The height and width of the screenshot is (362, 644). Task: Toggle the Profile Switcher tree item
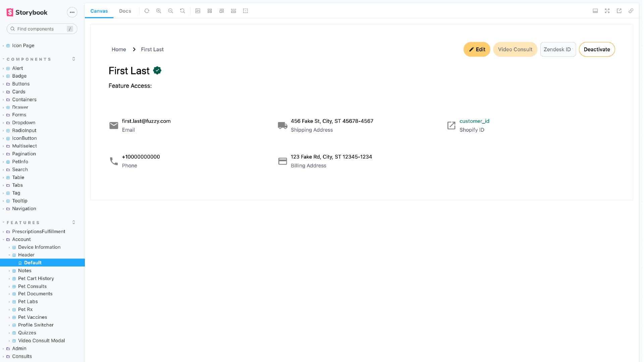7,325
